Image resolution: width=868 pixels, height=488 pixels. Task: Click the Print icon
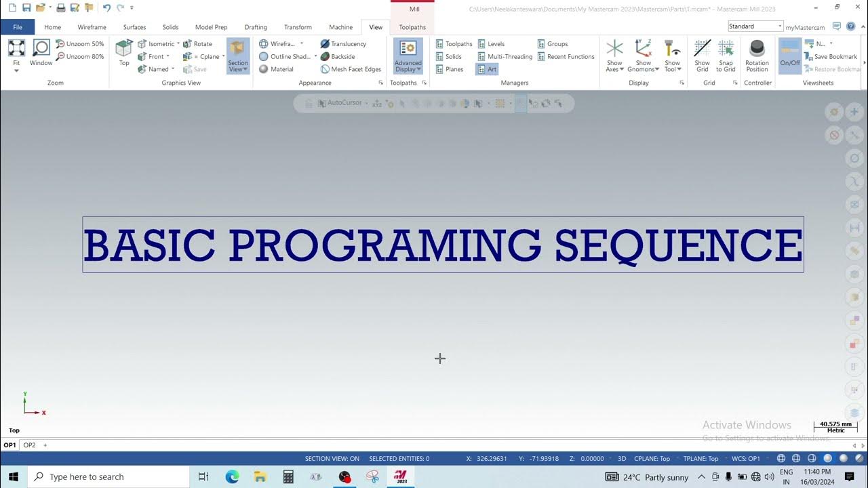coord(60,7)
